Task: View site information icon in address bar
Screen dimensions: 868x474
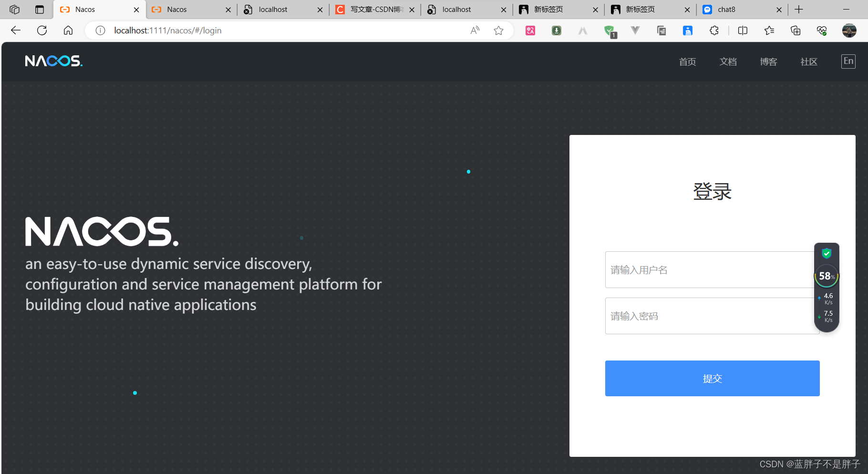Action: (100, 31)
